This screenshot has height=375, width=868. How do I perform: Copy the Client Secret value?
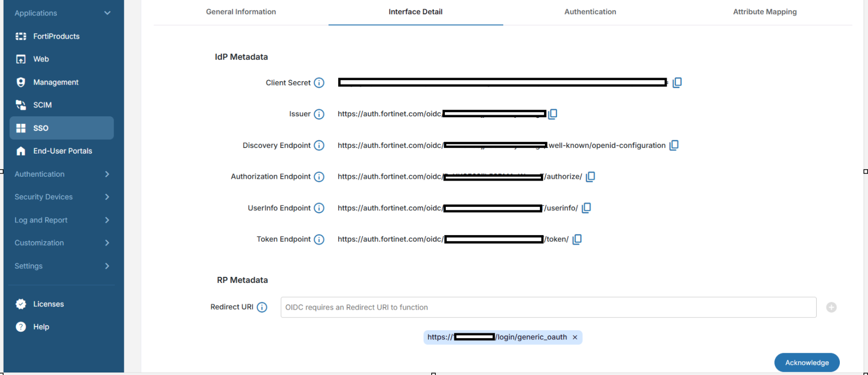tap(677, 83)
